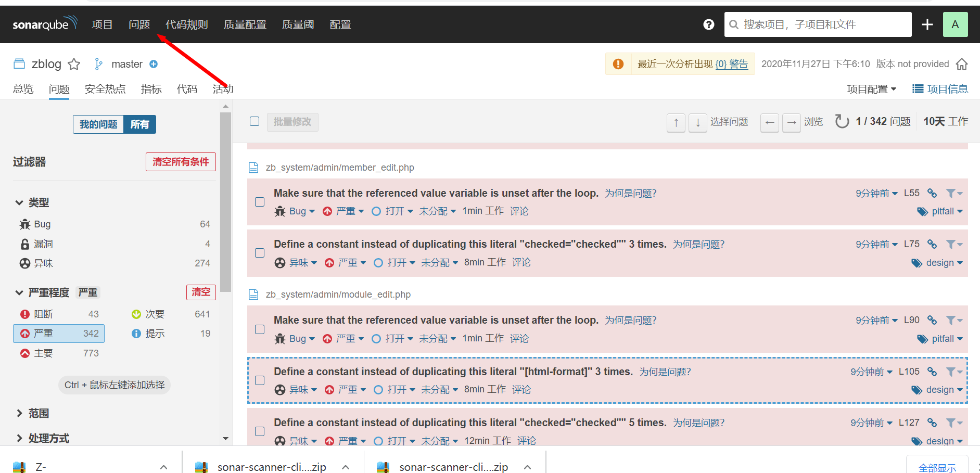
Task: Copy permalink for issue at L75
Action: pyautogui.click(x=932, y=244)
